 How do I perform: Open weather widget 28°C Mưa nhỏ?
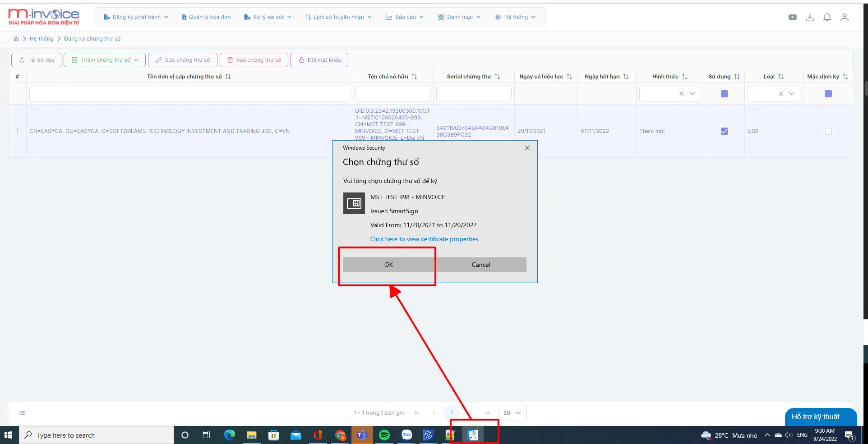729,435
